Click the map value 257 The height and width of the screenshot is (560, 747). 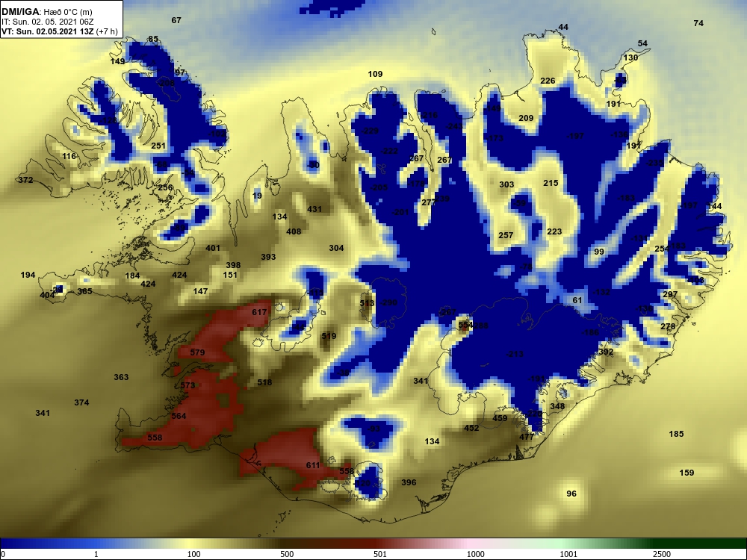[506, 235]
